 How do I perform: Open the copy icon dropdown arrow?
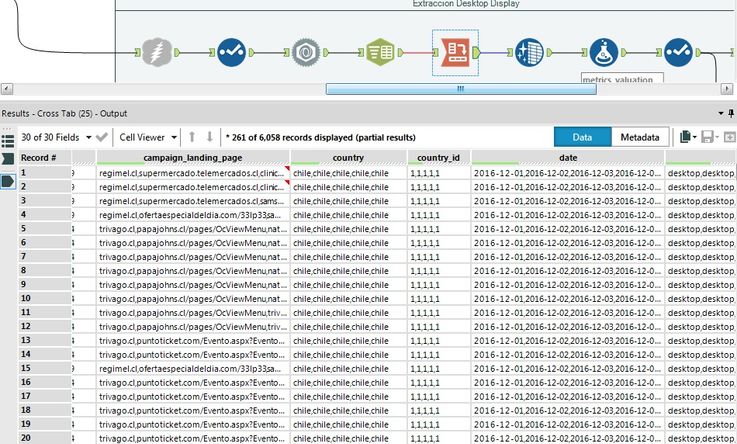[695, 138]
